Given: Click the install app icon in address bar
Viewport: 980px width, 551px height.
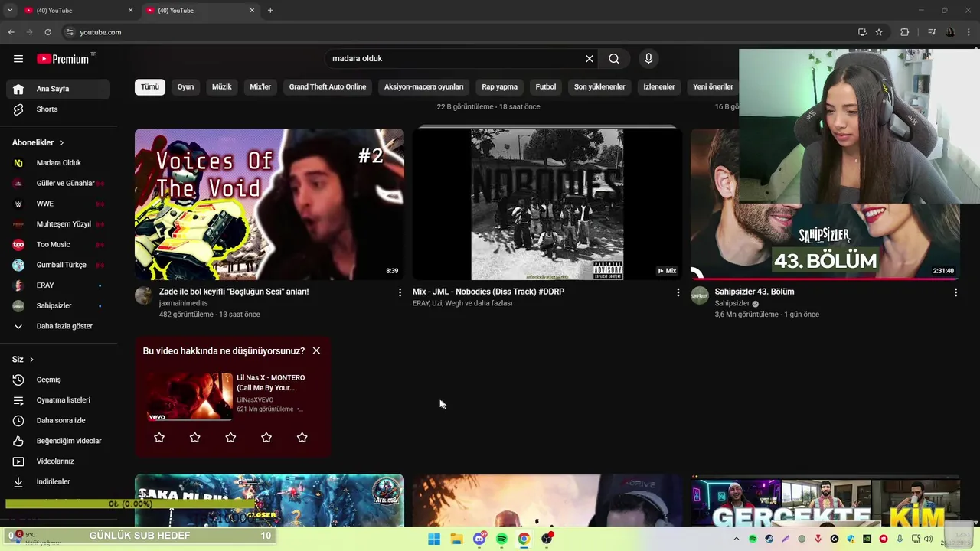Looking at the screenshot, I should 862,32.
